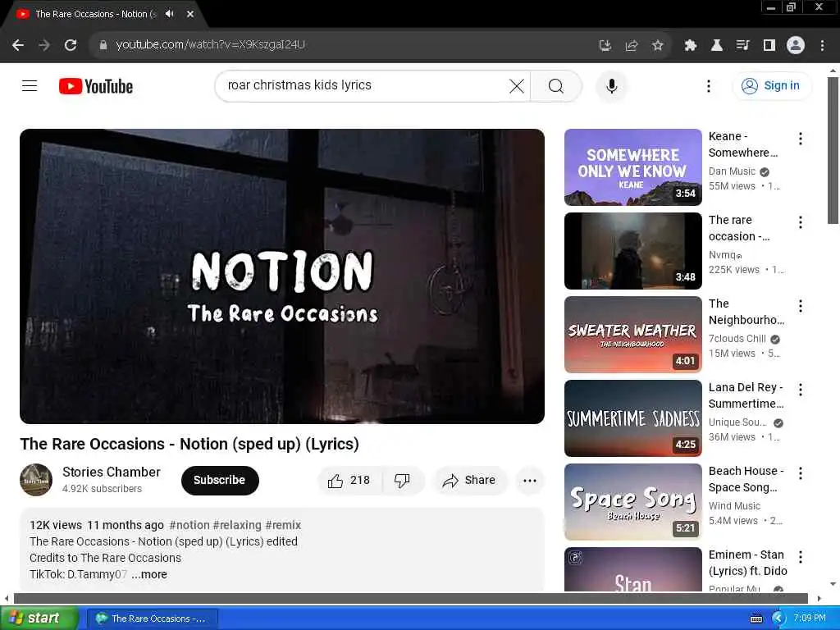Start voice search with microphone

point(611,85)
